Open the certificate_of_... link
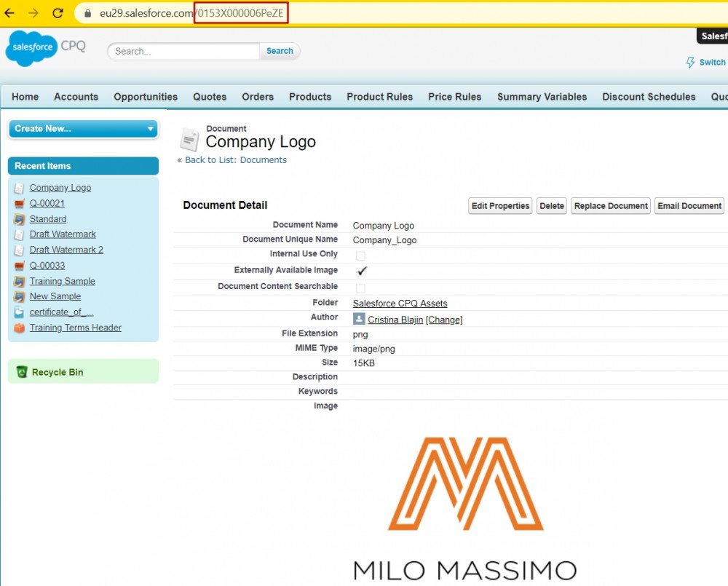The image size is (728, 586). pyautogui.click(x=62, y=312)
